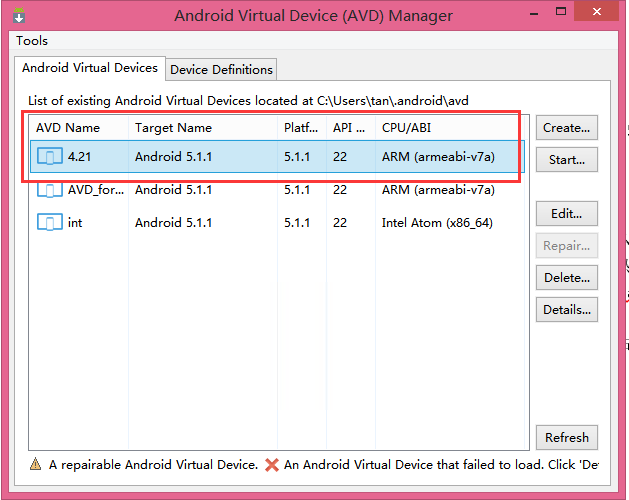
Task: Select the AVD_for... name cell
Action: [96, 190]
